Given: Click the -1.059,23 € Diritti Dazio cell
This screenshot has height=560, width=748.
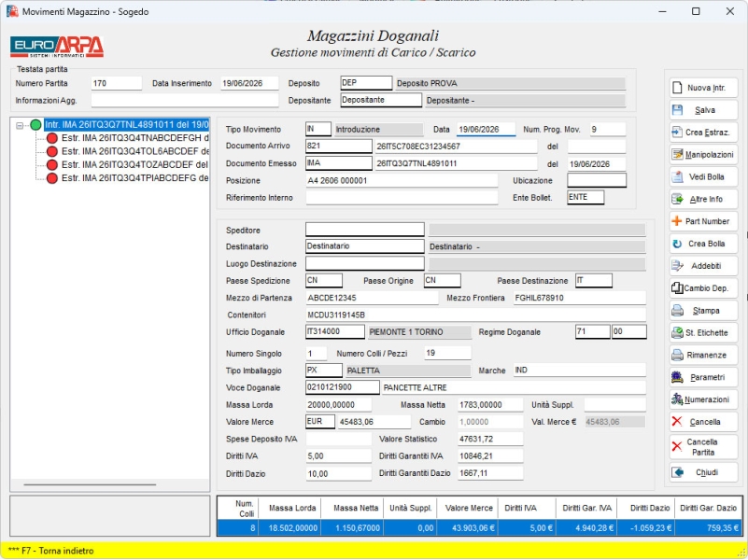Looking at the screenshot, I should coord(646,528).
